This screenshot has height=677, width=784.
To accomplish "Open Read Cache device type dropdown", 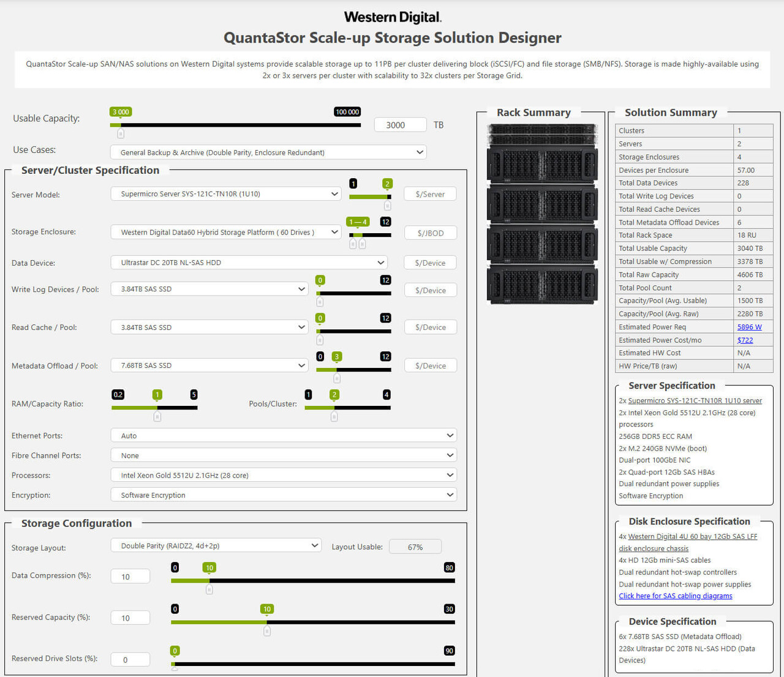I will pos(209,327).
